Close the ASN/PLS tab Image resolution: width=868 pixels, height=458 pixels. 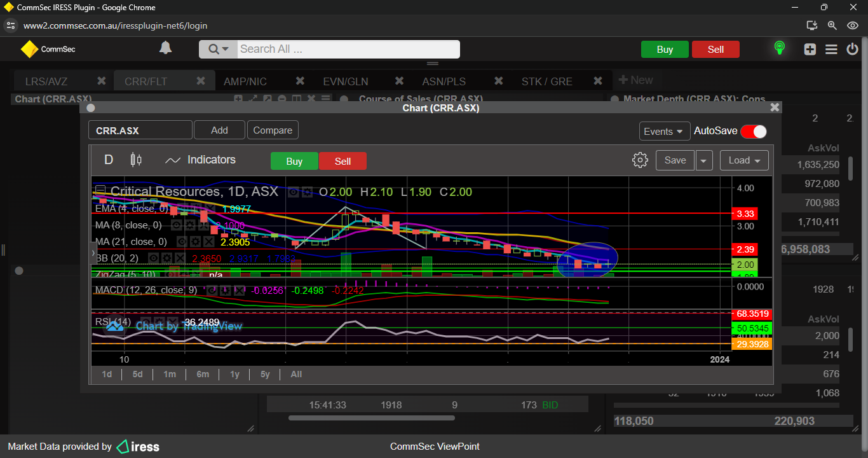pos(499,81)
